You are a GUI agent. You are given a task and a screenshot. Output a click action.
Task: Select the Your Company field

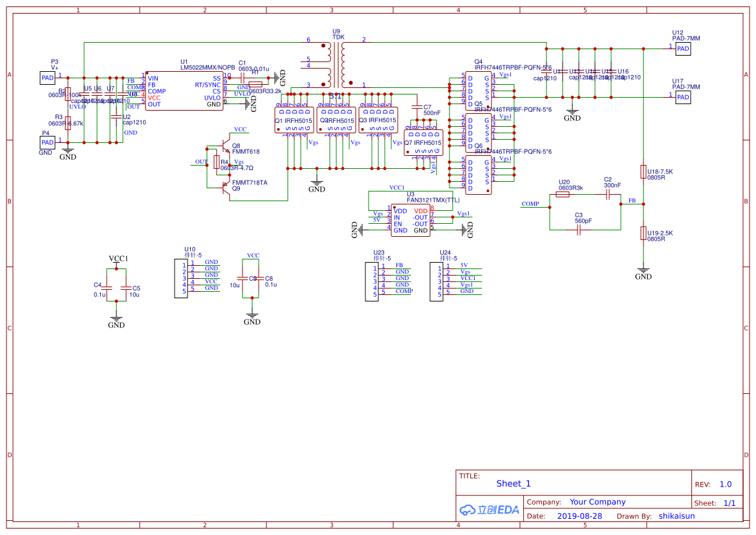598,502
